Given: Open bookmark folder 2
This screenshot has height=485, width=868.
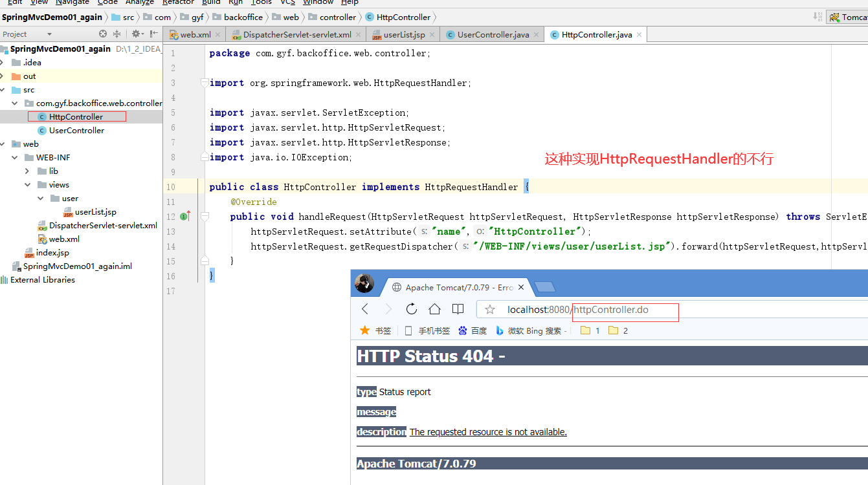Looking at the screenshot, I should (618, 330).
